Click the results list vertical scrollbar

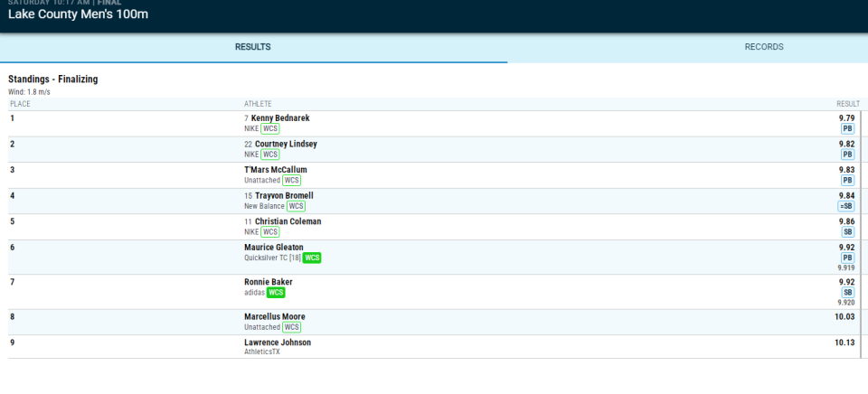coord(861,234)
